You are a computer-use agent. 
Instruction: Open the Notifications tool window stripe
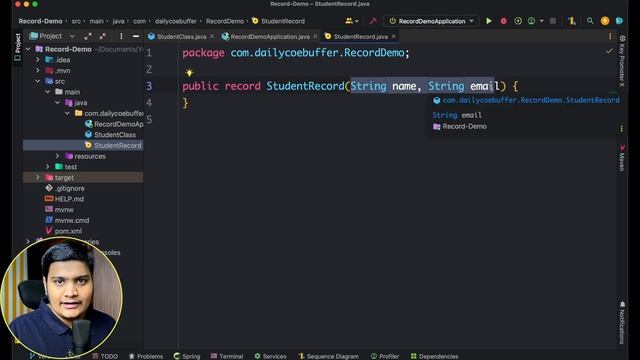pos(622,322)
